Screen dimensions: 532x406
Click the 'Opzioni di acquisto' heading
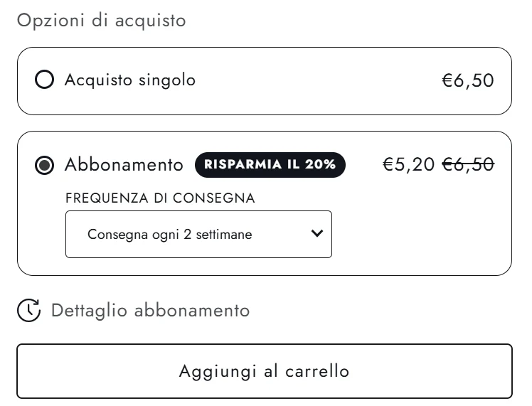click(101, 21)
